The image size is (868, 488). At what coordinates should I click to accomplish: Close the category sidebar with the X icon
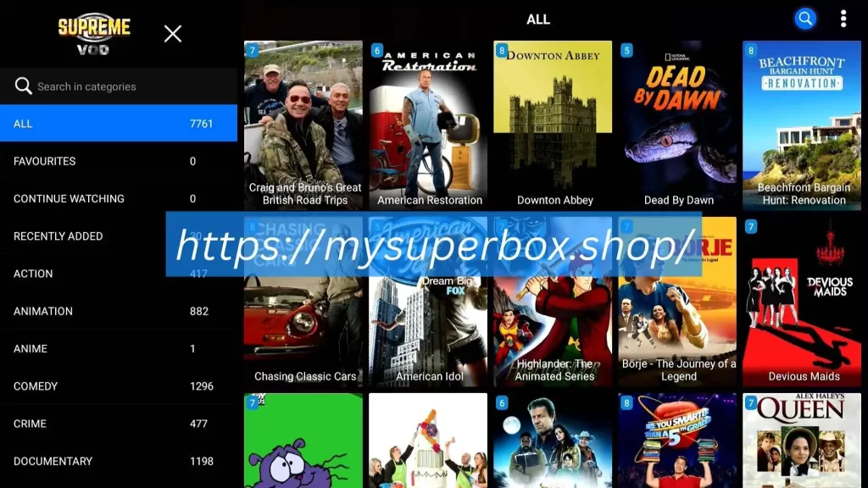172,34
